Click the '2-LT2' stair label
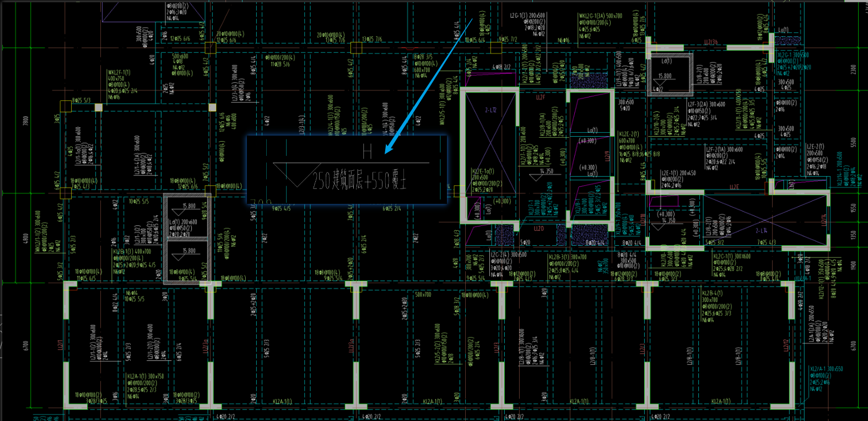The image size is (868, 421). point(490,110)
